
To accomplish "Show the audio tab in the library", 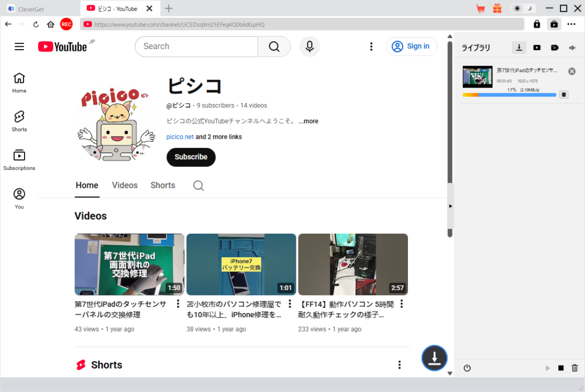I will [x=572, y=47].
